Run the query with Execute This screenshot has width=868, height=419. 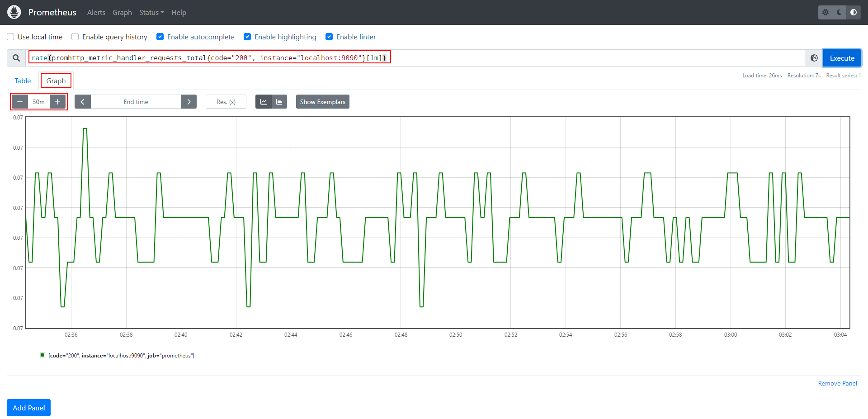click(842, 58)
